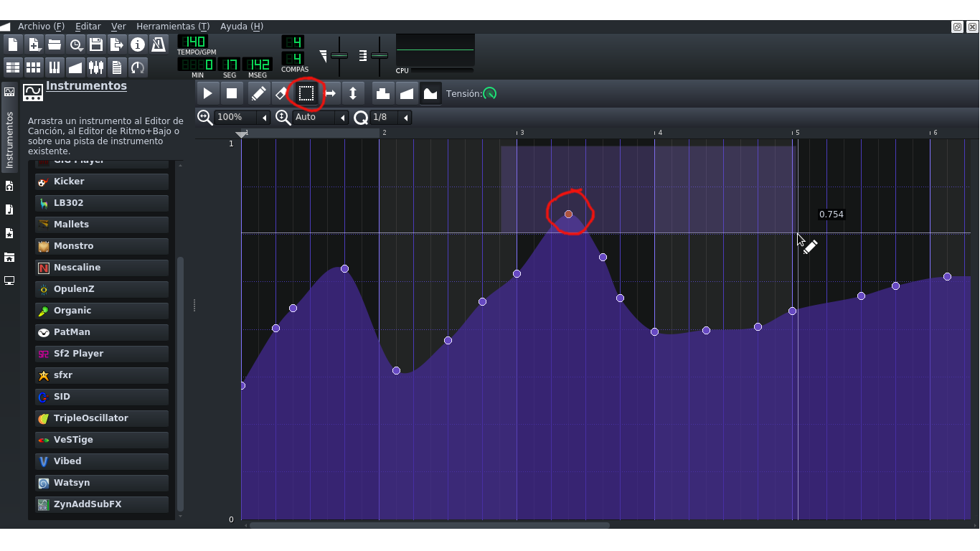Flip automation values horizontally
The image size is (980, 551).
coord(329,93)
